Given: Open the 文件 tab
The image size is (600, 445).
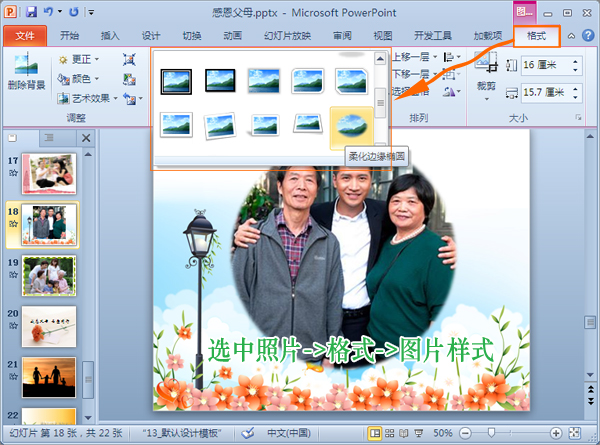Looking at the screenshot, I should (x=25, y=36).
